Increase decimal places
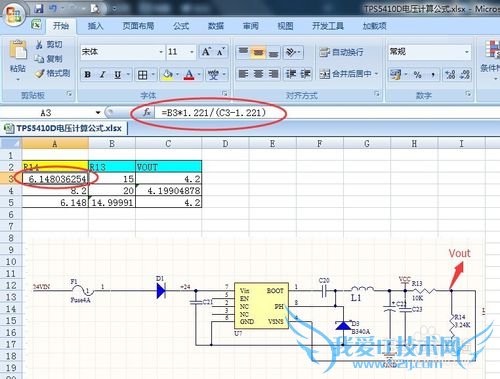The height and width of the screenshot is (379, 500). pyautogui.click(x=450, y=74)
